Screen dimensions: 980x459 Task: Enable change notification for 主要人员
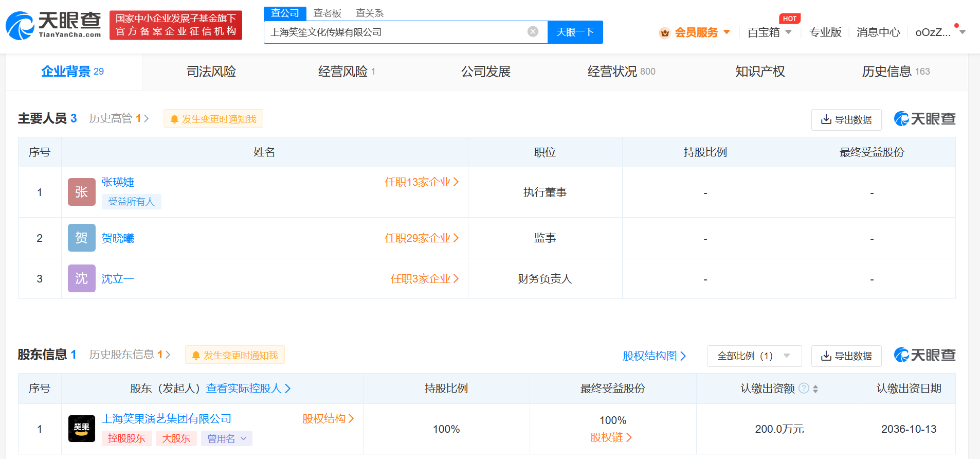213,119
